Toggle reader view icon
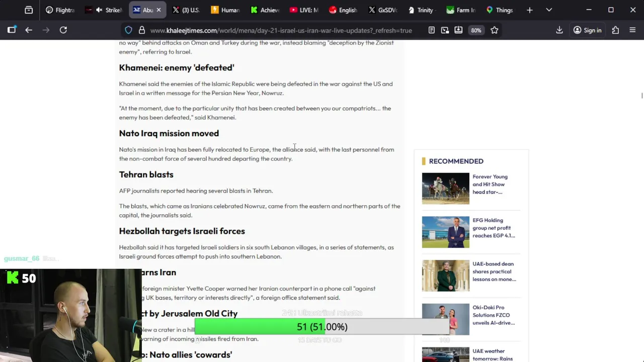The width and height of the screenshot is (644, 362). (431, 30)
